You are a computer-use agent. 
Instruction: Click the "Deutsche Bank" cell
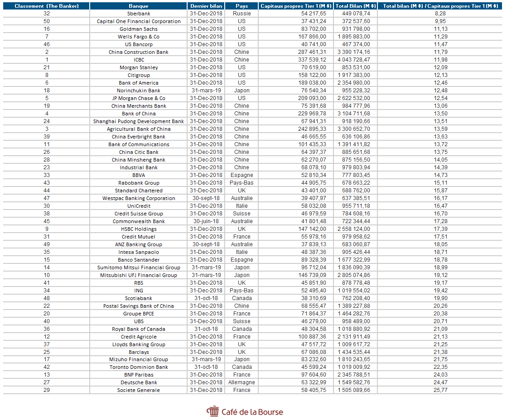[x=139, y=382]
